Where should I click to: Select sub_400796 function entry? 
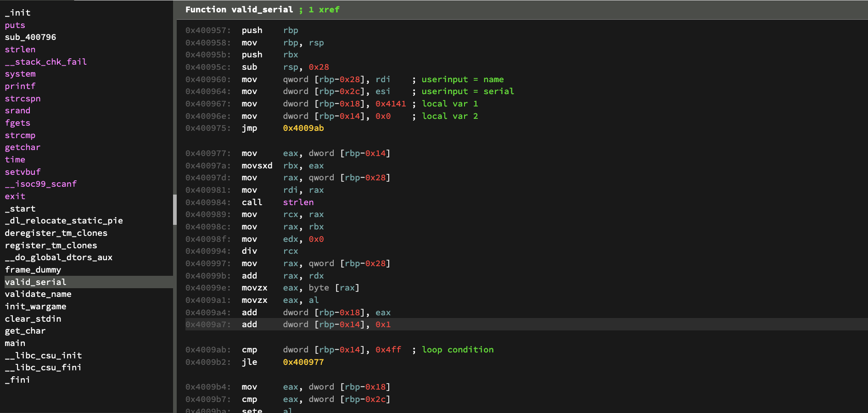click(x=30, y=37)
